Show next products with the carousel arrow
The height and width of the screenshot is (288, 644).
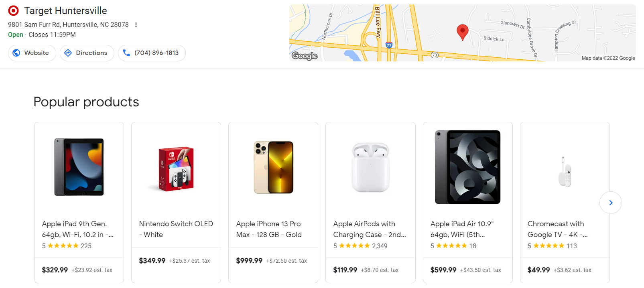tap(610, 203)
